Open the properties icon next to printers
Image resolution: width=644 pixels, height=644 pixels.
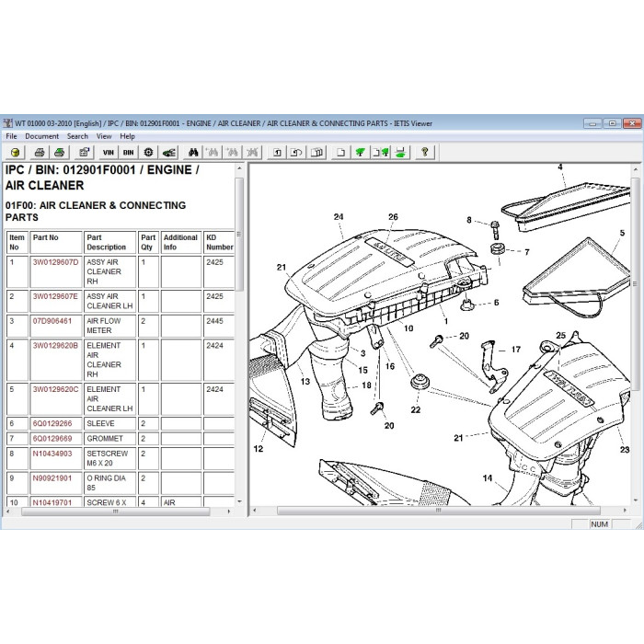[x=85, y=153]
